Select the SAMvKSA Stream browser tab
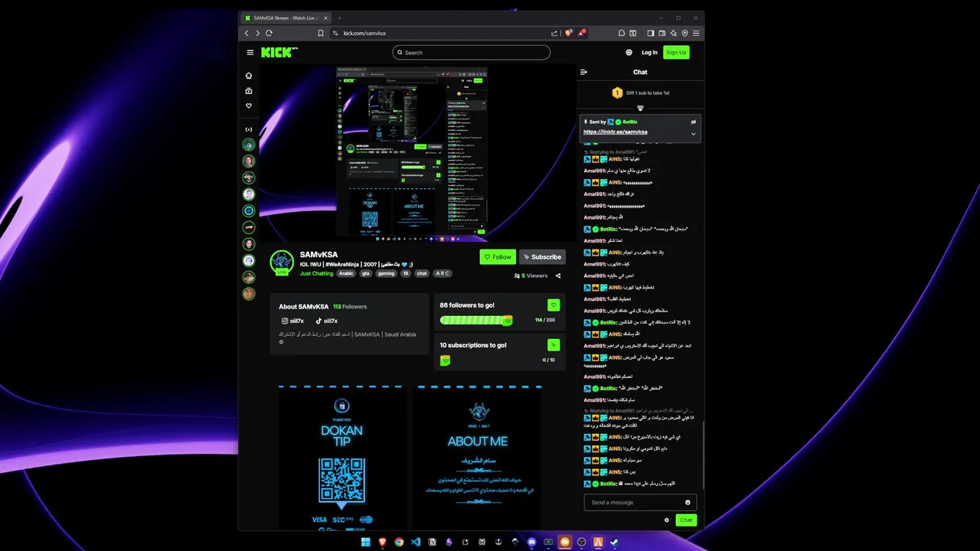The width and height of the screenshot is (980, 551). (x=285, y=18)
